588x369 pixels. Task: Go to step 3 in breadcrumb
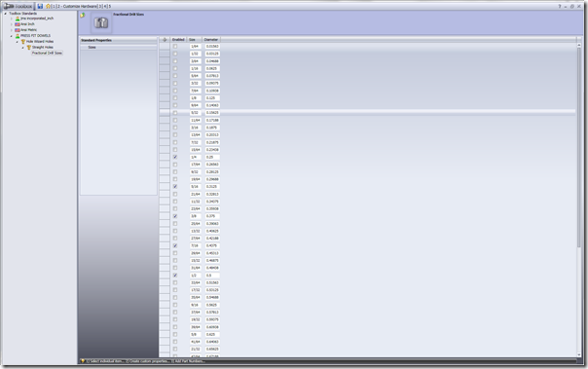click(x=100, y=7)
